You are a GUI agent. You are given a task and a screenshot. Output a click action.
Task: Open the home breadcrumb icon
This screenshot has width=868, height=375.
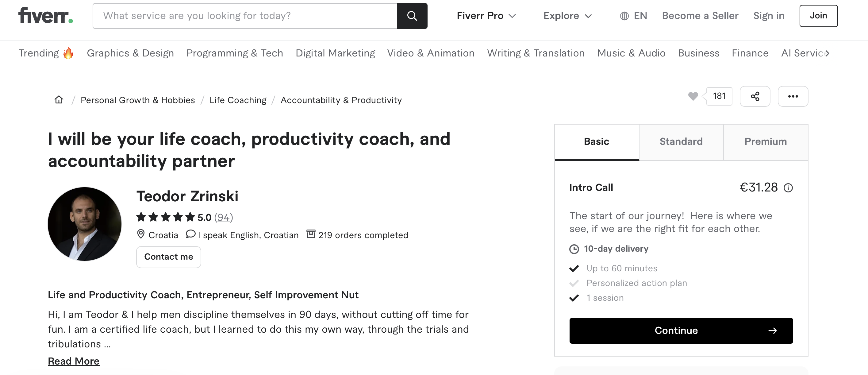59,100
